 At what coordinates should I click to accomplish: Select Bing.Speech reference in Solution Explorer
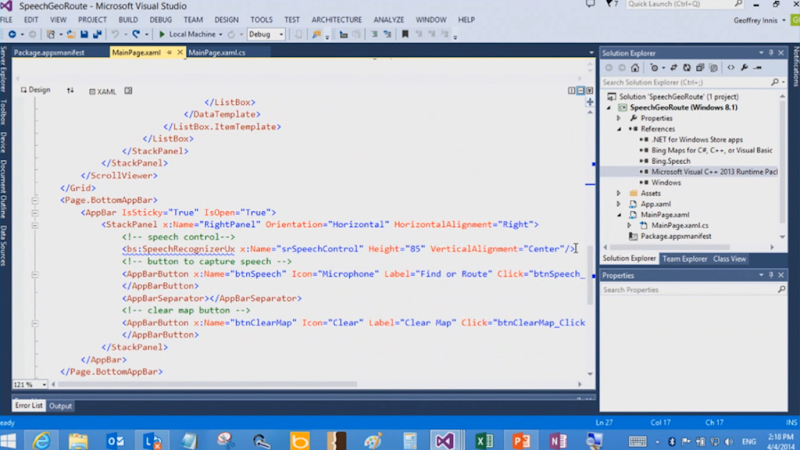[x=670, y=161]
